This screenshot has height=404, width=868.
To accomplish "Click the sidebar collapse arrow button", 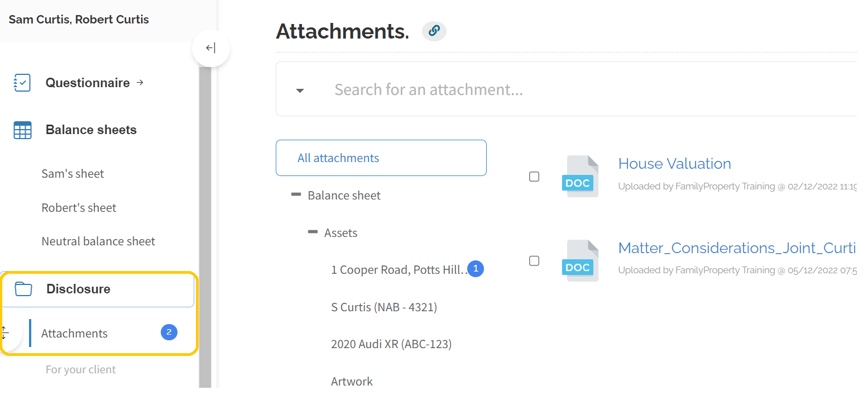I will (x=210, y=48).
